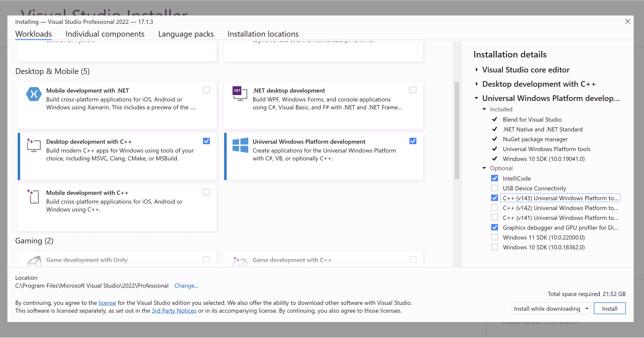Enable USB Device Connectivity option
The width and height of the screenshot is (644, 338).
click(x=494, y=188)
